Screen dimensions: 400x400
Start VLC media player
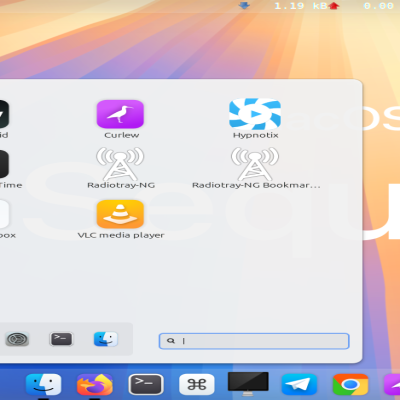click(x=120, y=214)
